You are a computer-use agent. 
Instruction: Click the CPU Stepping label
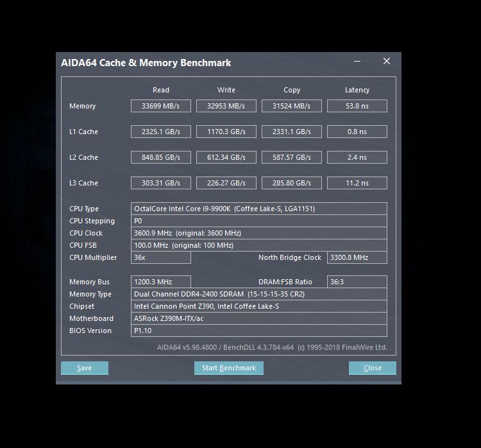(92, 221)
